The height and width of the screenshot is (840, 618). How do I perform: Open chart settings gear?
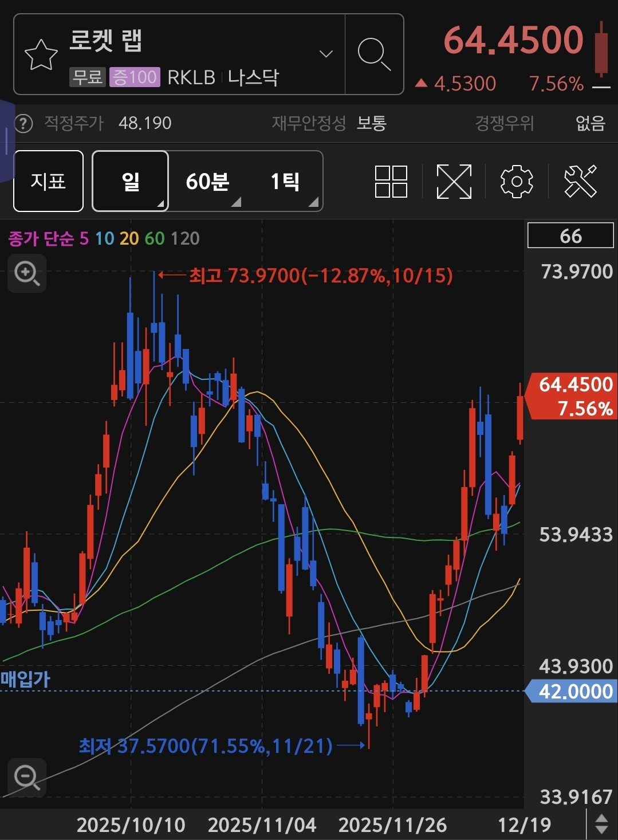[x=517, y=182]
